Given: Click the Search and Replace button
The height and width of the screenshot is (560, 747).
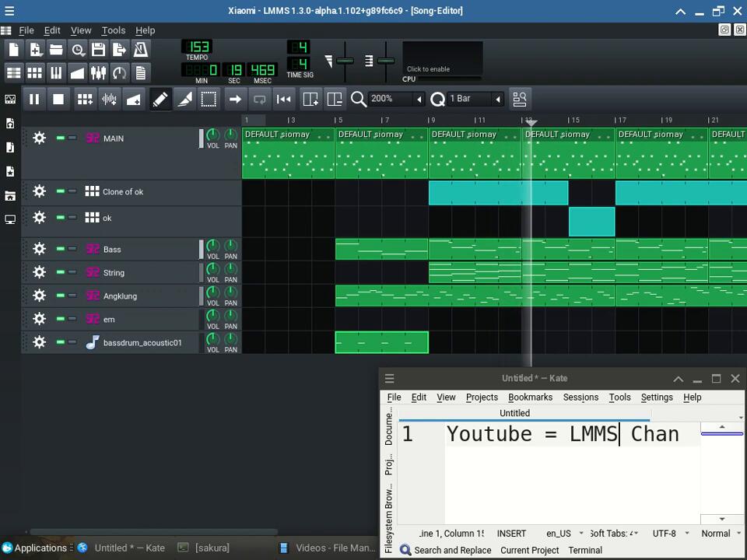Looking at the screenshot, I should [x=446, y=550].
